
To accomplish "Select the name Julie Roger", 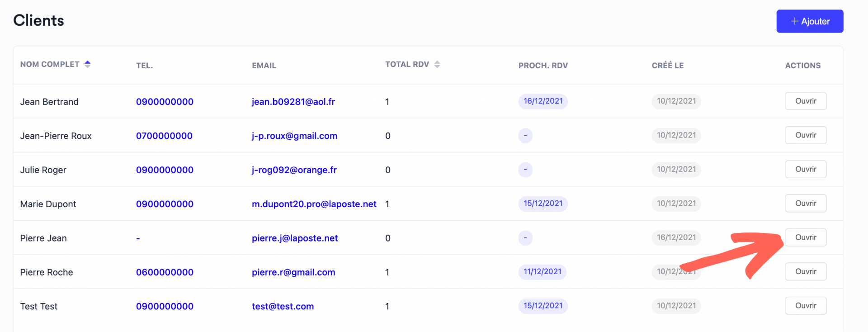I will (x=43, y=170).
